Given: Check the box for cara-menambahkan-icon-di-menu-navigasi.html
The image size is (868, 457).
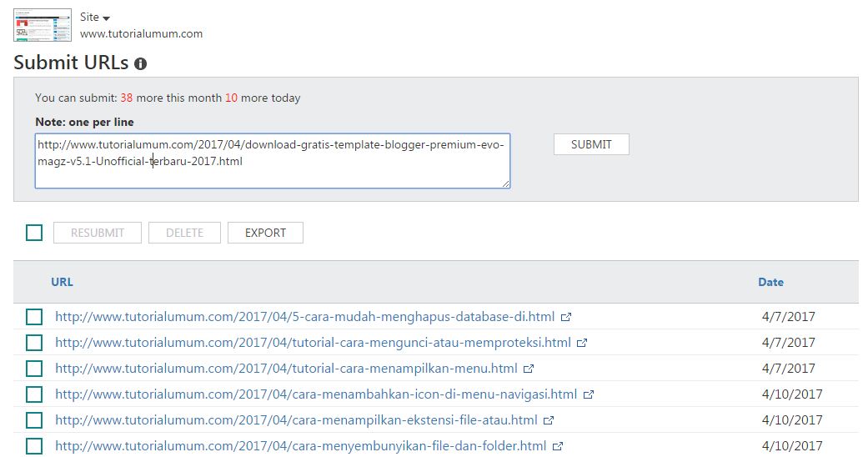Looking at the screenshot, I should click(x=34, y=394).
